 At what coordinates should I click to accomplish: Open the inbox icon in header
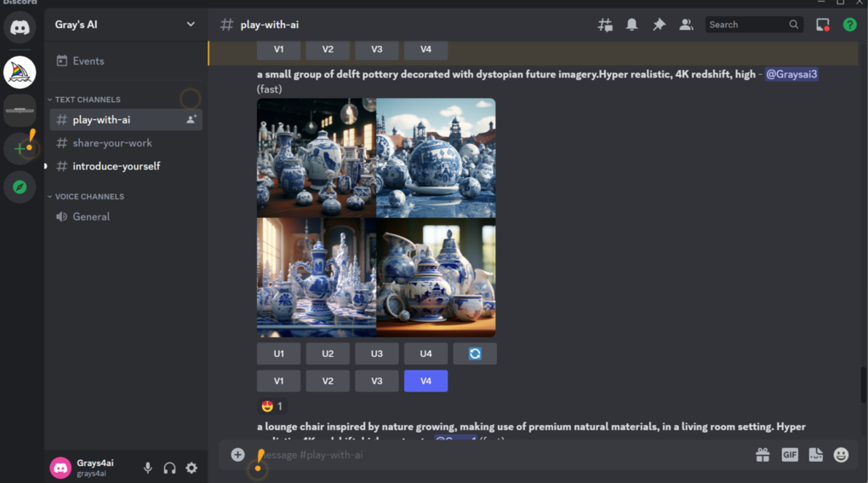point(822,25)
